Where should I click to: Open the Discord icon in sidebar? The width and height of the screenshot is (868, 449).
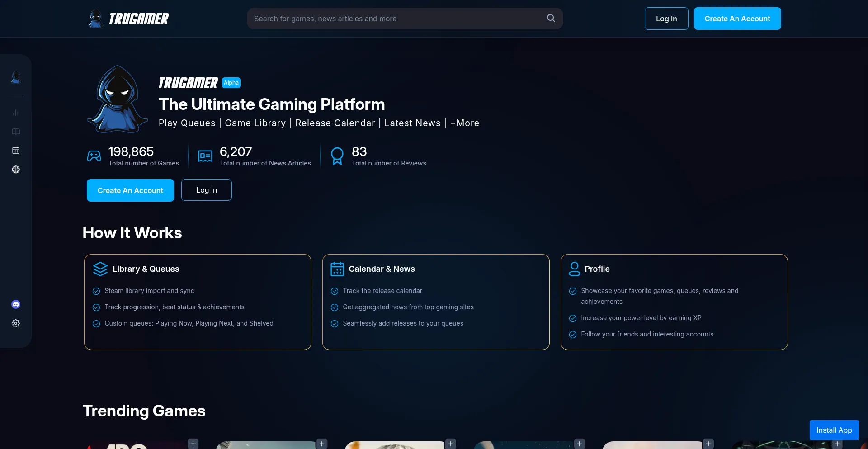coord(16,304)
